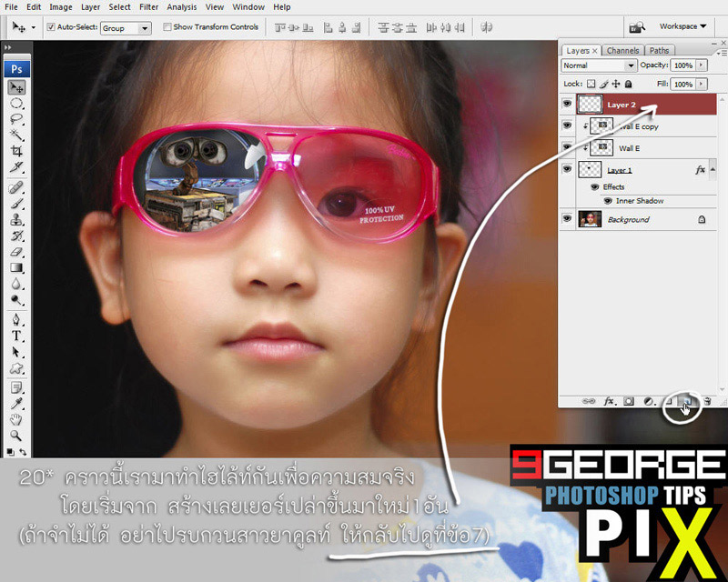Select the Eraser tool
728x582 pixels.
(x=16, y=252)
